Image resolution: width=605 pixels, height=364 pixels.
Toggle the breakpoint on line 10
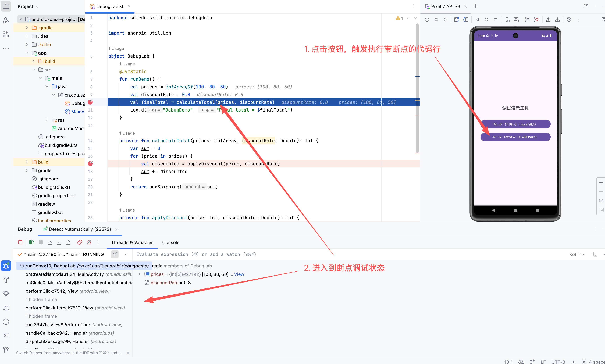(90, 102)
